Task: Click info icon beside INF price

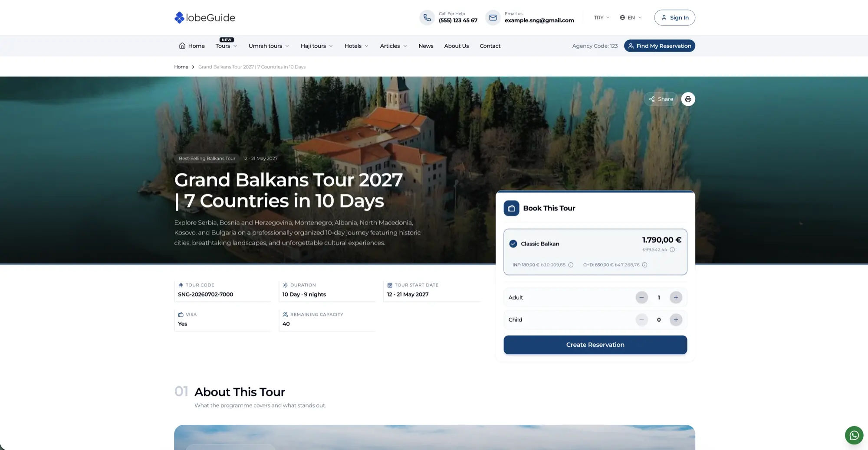Action: [571, 265]
